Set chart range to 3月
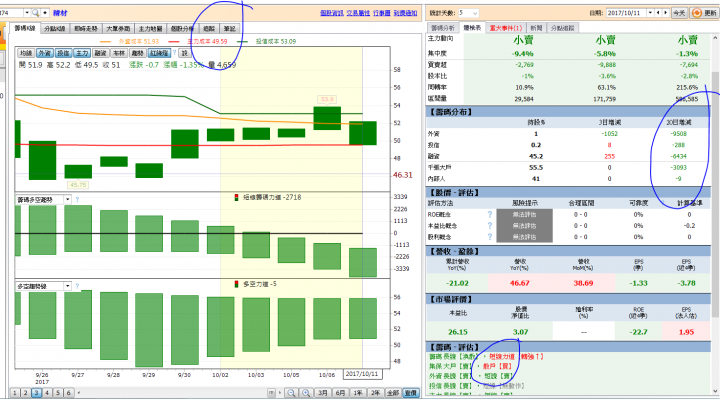 click(x=323, y=393)
